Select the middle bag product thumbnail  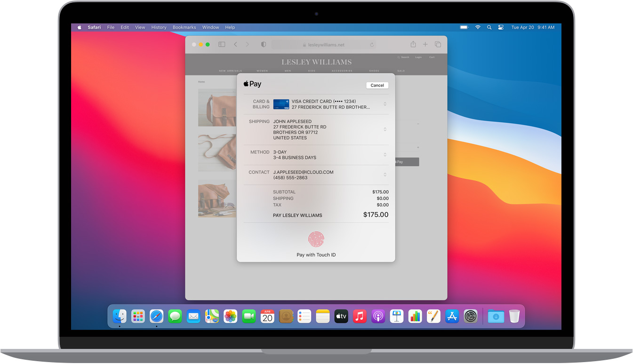coord(217,153)
